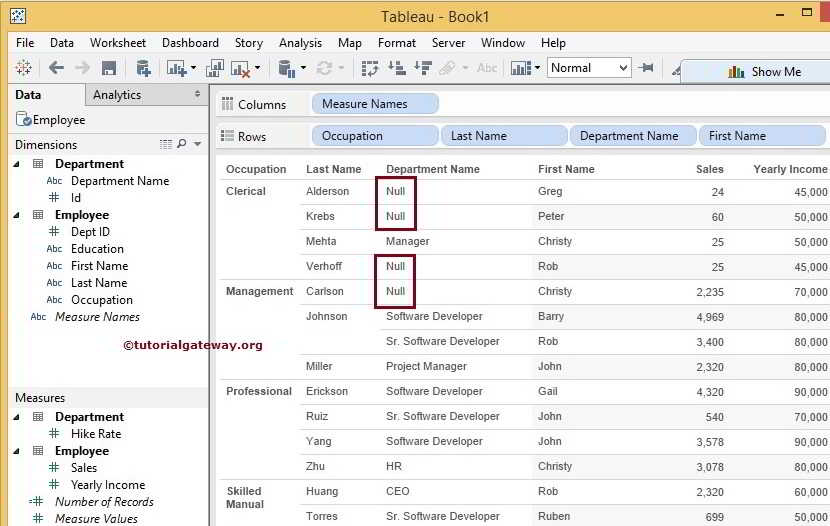Click the find field magnifier icon
The image size is (830, 526).
click(182, 144)
